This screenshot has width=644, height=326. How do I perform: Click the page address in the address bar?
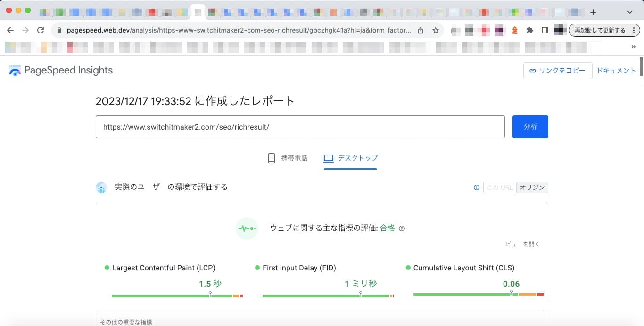[239, 30]
